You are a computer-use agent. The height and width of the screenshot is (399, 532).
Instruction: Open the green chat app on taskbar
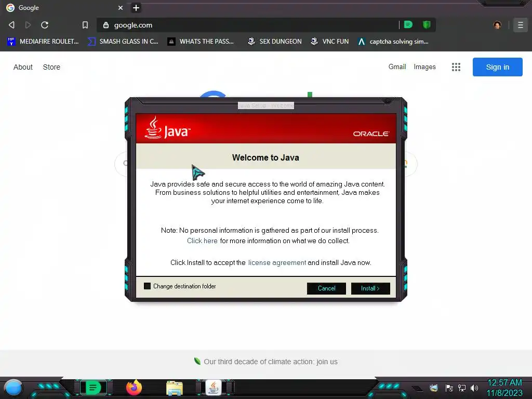(x=93, y=388)
